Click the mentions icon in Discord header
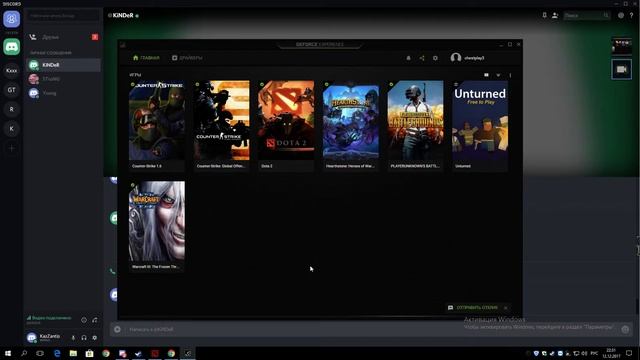 click(x=621, y=16)
